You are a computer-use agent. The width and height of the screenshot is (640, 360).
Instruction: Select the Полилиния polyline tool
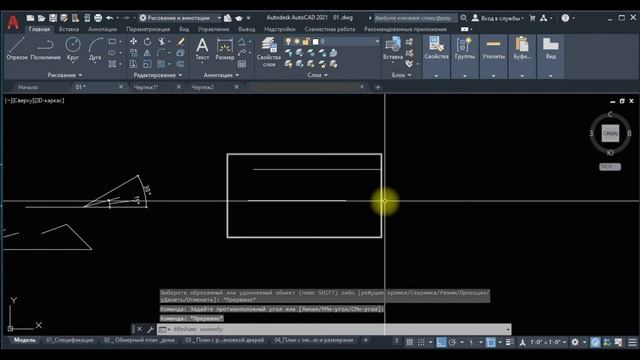pos(45,49)
